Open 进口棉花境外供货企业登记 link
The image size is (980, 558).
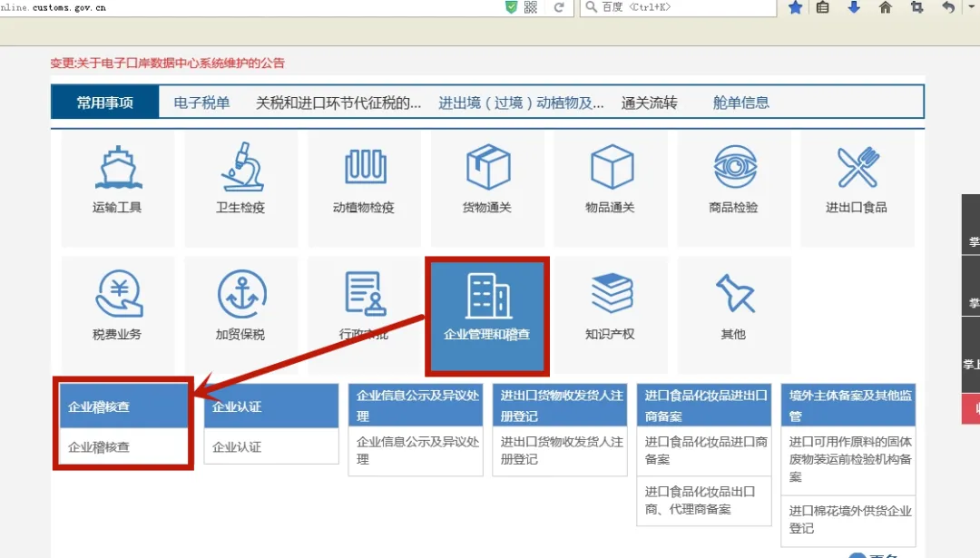tap(850, 519)
